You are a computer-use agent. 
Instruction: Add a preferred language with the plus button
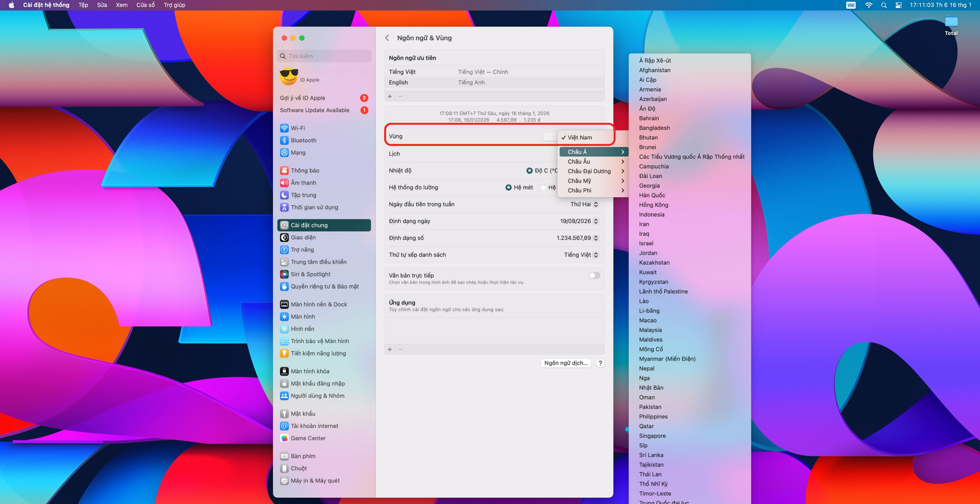click(390, 96)
